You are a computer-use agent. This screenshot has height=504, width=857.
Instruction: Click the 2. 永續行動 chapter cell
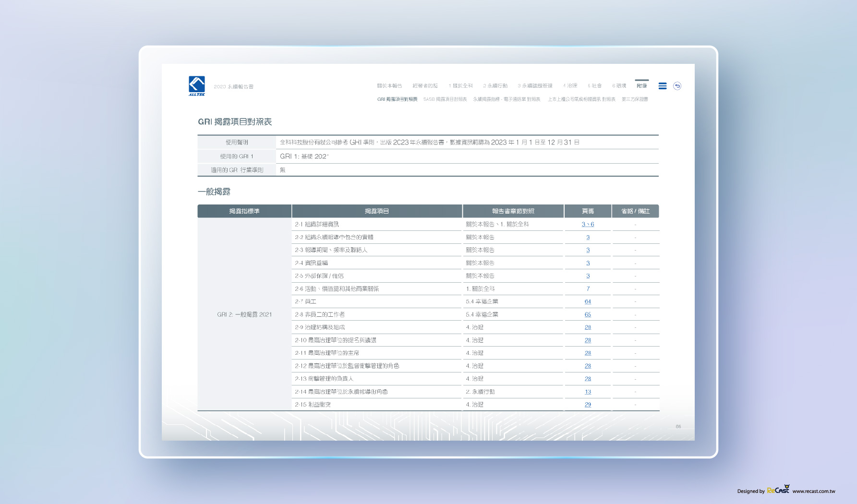pyautogui.click(x=513, y=392)
